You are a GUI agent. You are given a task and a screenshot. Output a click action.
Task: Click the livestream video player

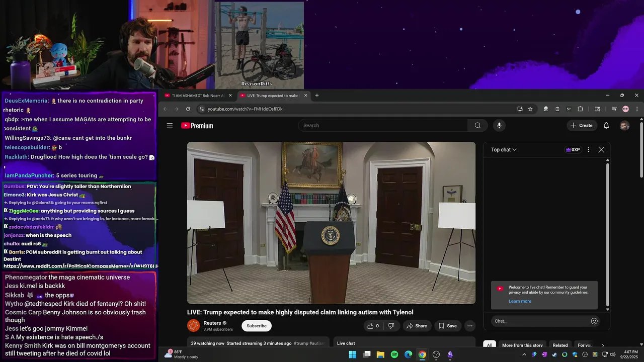(331, 223)
